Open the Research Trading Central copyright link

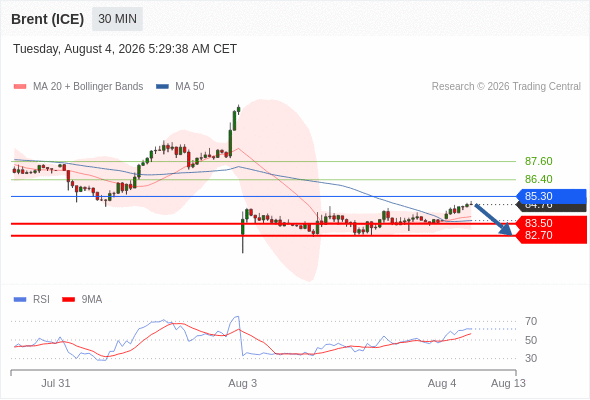click(506, 87)
